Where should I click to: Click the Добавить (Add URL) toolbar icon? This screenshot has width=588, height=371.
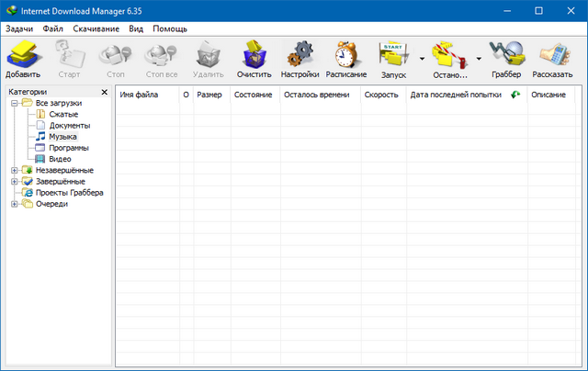point(23,57)
